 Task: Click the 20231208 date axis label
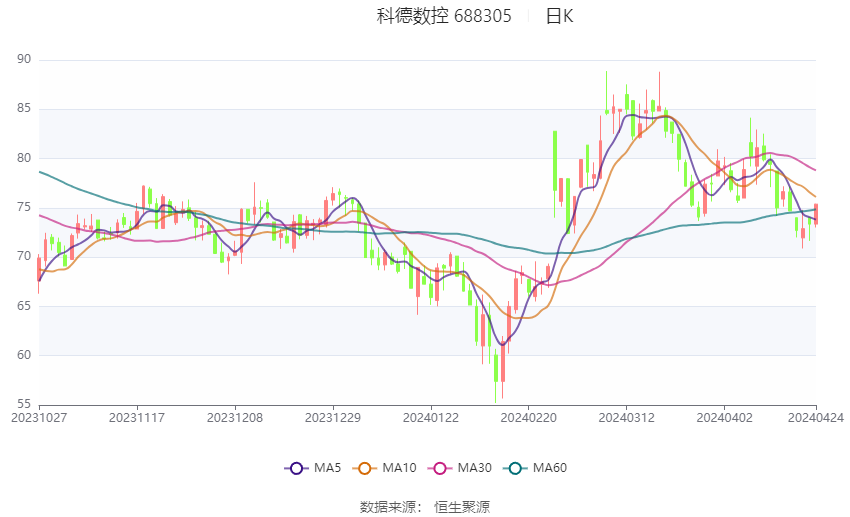(x=235, y=417)
